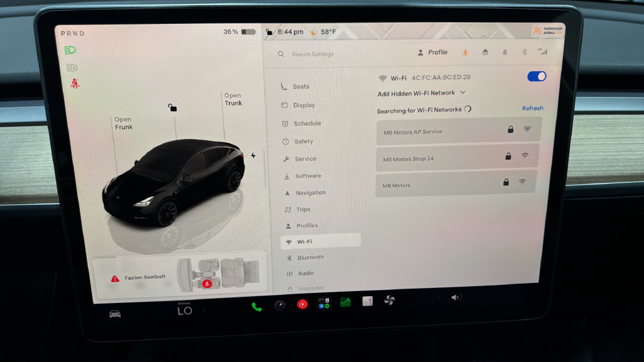The height and width of the screenshot is (362, 644).
Task: Tap the charge port lightning bolt icon
Action: point(253,155)
